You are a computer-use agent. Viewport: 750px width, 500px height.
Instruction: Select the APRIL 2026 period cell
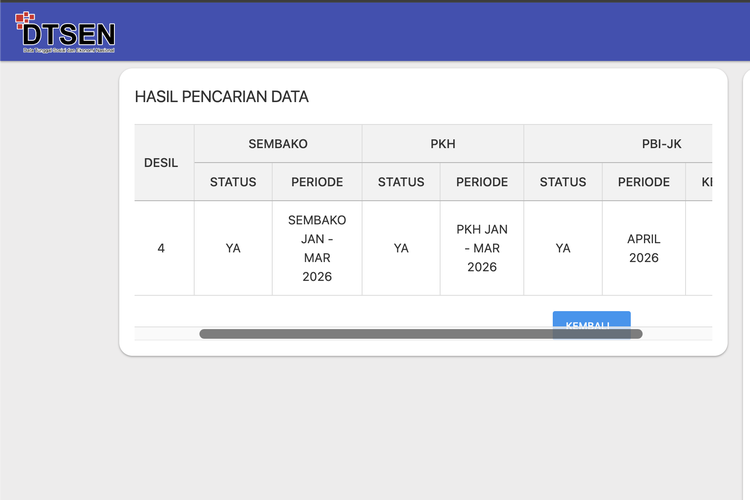(x=644, y=248)
